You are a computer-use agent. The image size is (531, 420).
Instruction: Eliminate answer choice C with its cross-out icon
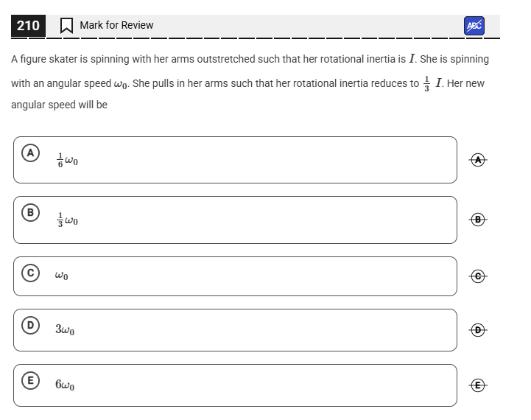[478, 276]
